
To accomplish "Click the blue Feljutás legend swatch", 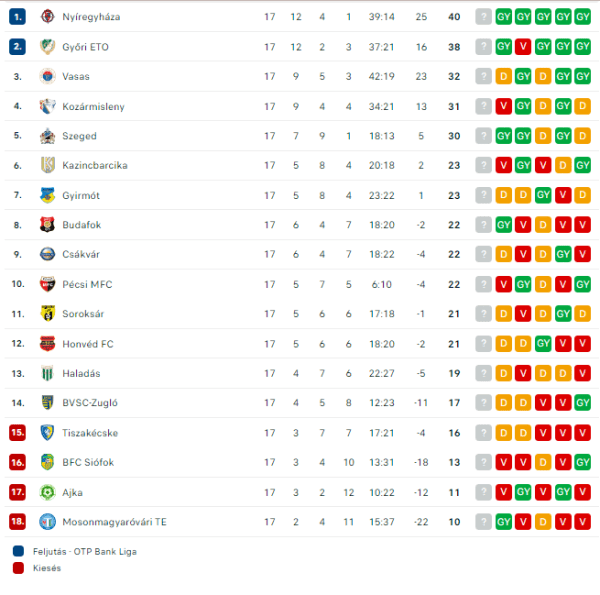I will [x=18, y=551].
